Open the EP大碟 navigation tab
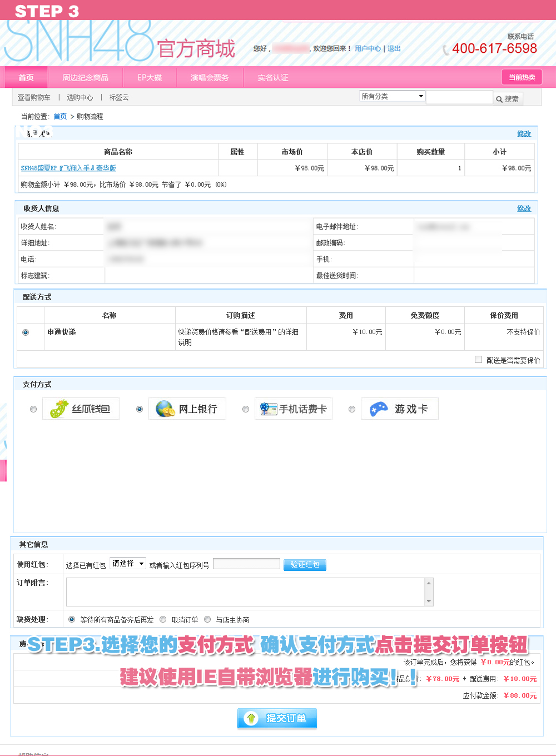The width and height of the screenshot is (556, 756). 150,77
